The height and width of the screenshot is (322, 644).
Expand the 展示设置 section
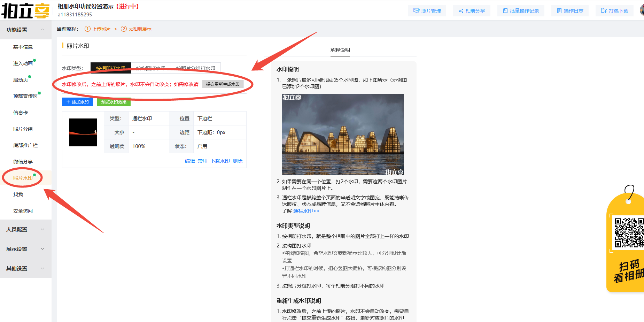(x=24, y=248)
